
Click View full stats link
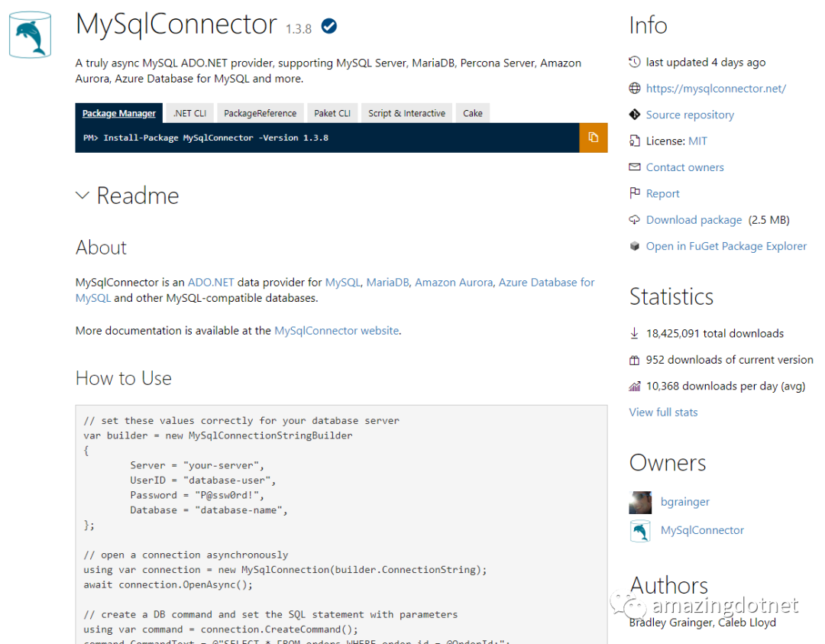[664, 412]
